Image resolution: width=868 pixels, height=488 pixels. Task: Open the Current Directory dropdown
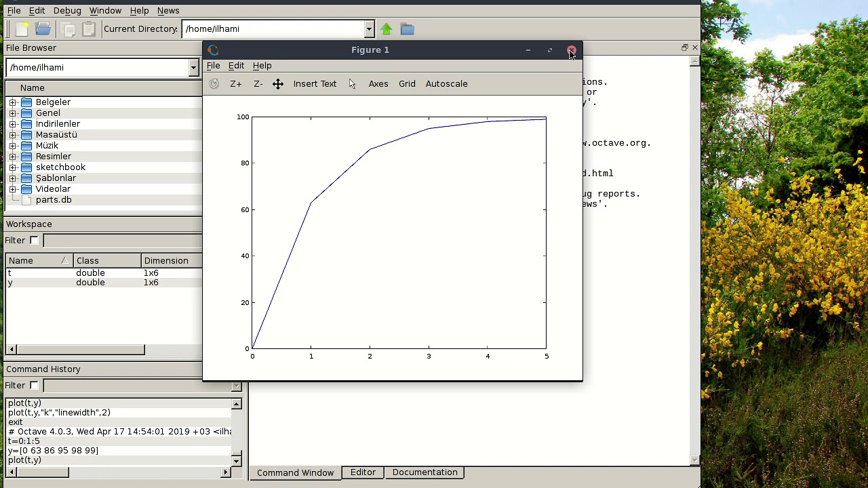pyautogui.click(x=369, y=29)
